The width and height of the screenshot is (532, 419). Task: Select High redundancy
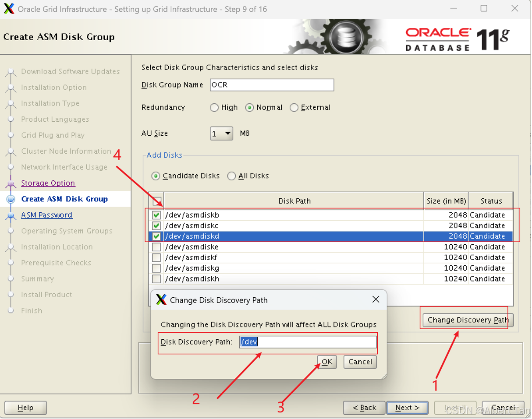click(214, 108)
